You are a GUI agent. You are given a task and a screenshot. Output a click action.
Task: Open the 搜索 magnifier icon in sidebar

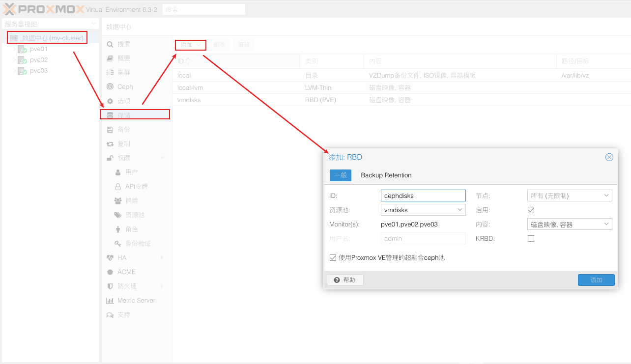pos(110,44)
